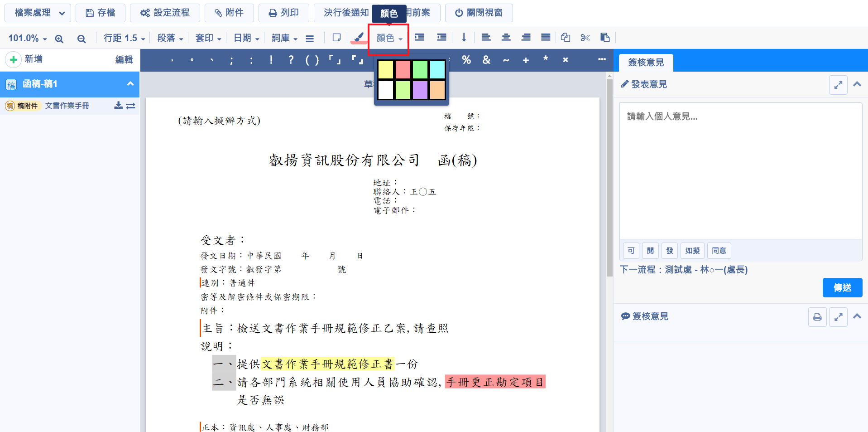Screen dimensions: 868x432
Task: Open the 日期 dropdown
Action: coord(246,38)
